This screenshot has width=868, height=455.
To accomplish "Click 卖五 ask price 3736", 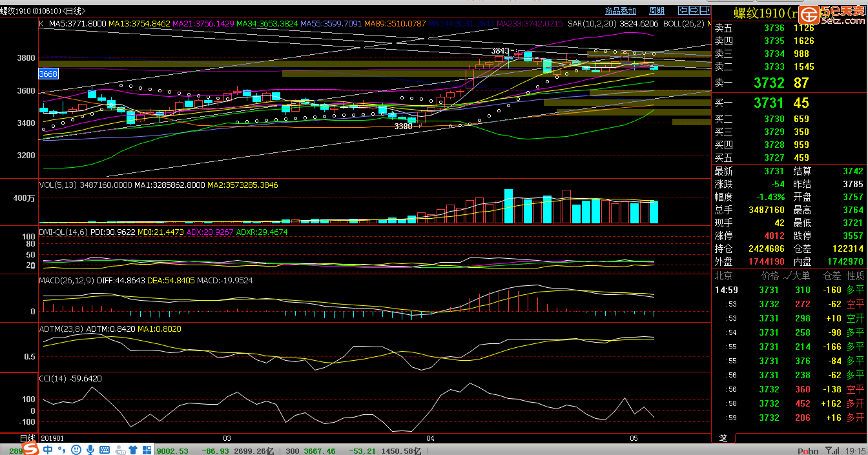I will [x=774, y=28].
